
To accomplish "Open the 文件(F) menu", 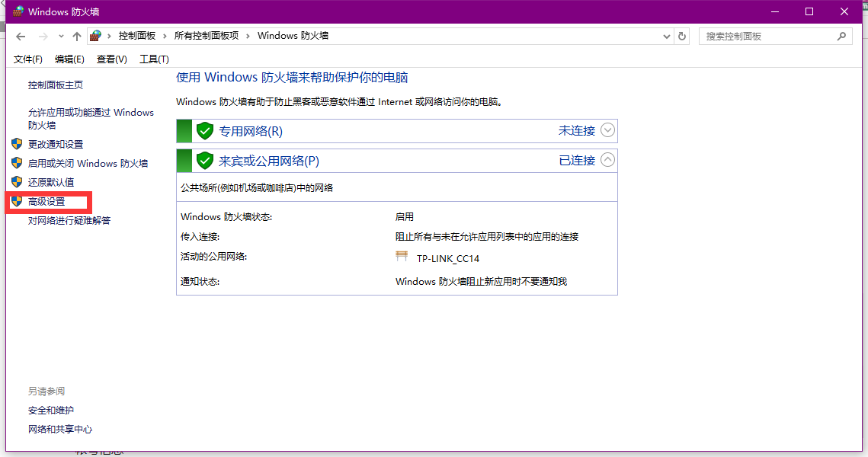I will point(27,59).
